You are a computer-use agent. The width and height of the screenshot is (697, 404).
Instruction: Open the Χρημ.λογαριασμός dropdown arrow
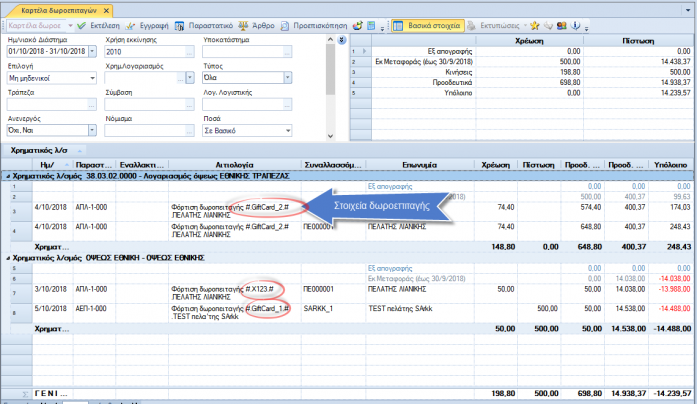pos(190,78)
